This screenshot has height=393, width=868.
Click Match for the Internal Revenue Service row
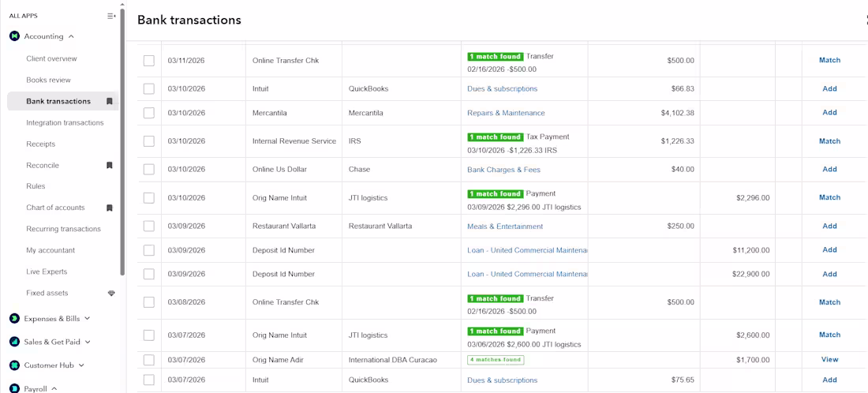[x=829, y=141]
